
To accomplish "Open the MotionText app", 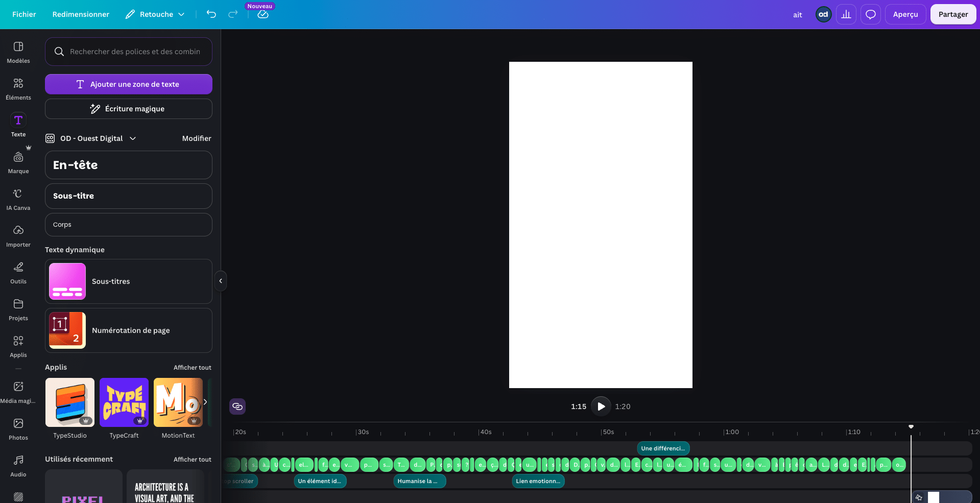I will [178, 402].
